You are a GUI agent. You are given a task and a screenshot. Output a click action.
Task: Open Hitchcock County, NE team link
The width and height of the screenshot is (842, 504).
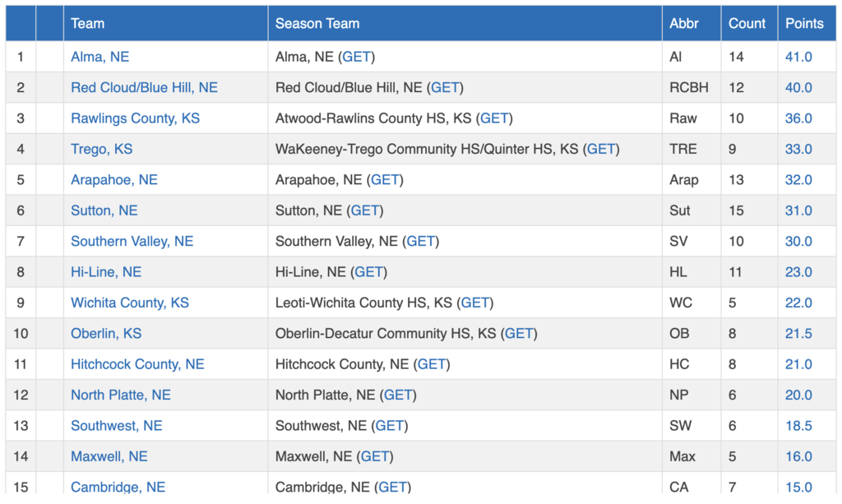point(137,364)
